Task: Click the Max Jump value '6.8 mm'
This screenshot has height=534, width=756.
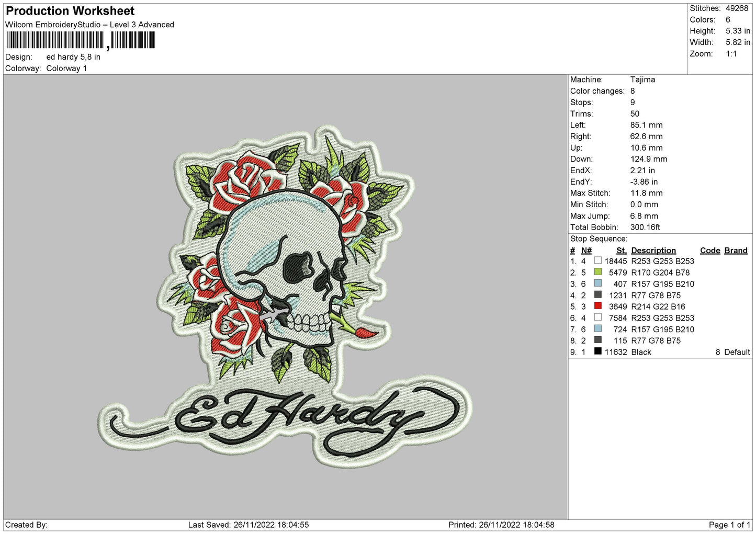Action: pos(644,216)
